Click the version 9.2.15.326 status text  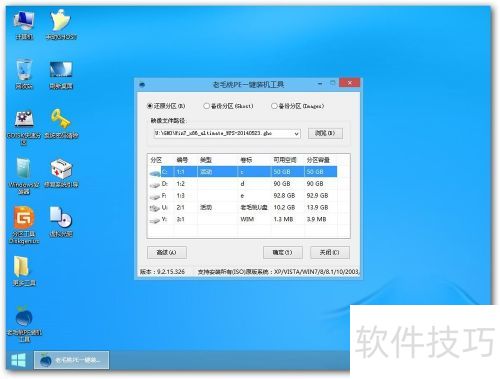tap(162, 272)
